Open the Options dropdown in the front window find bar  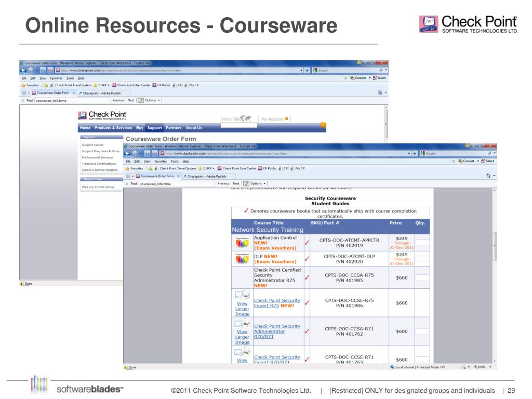coord(264,183)
